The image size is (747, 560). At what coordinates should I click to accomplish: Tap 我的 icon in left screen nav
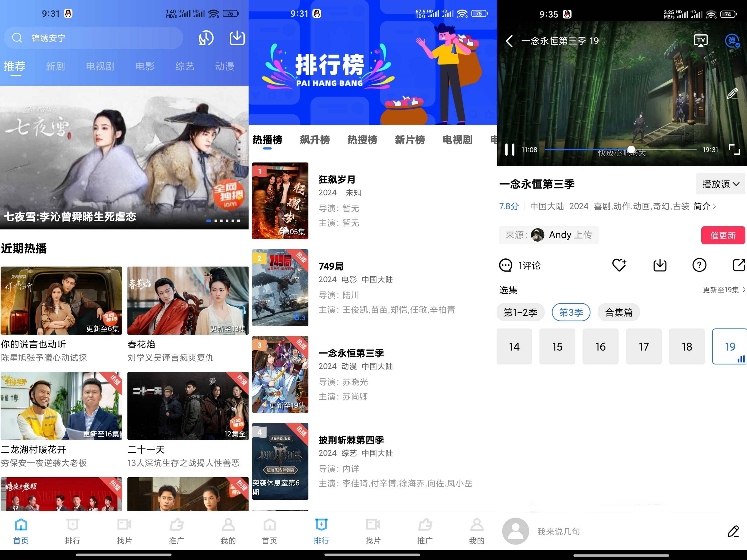(228, 524)
